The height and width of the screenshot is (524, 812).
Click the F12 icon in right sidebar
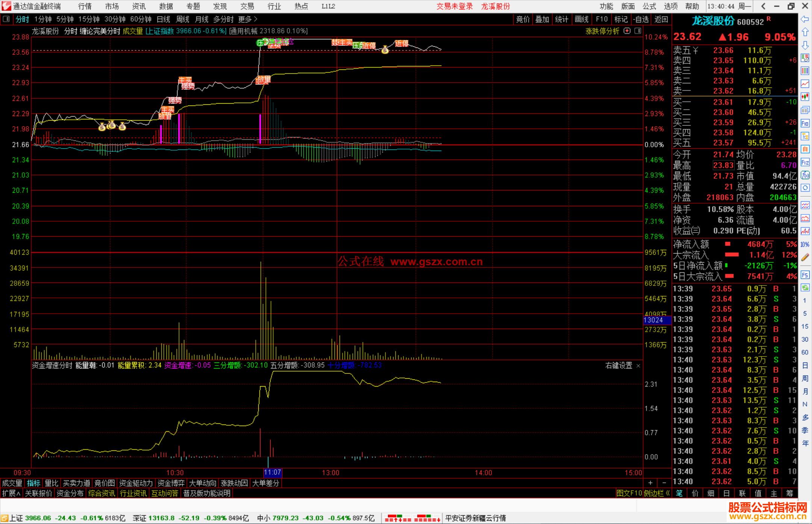[805, 162]
